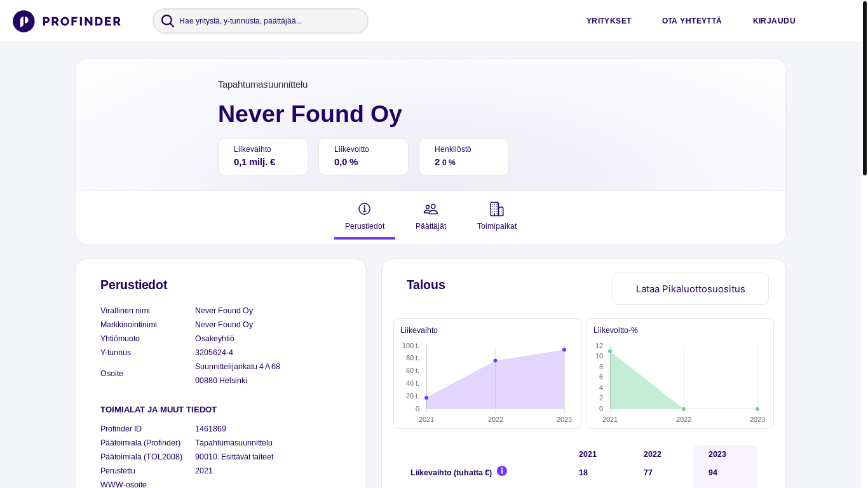Click the search magnifier icon
The image size is (868, 488).
pos(168,21)
